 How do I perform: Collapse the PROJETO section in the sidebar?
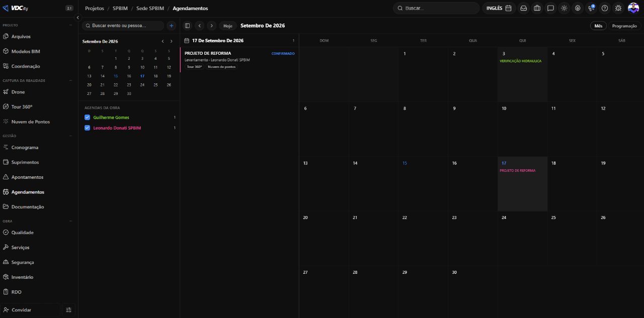coord(70,25)
